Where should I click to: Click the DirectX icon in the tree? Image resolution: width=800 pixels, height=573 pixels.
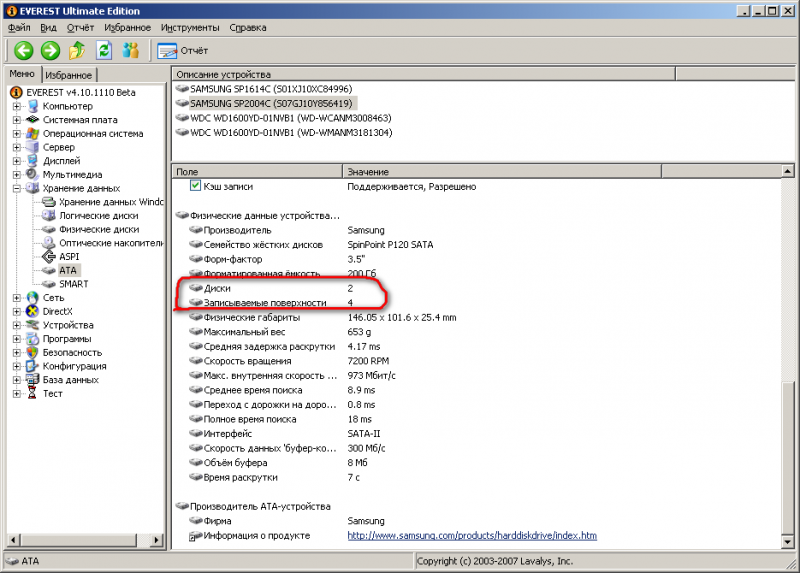33,311
